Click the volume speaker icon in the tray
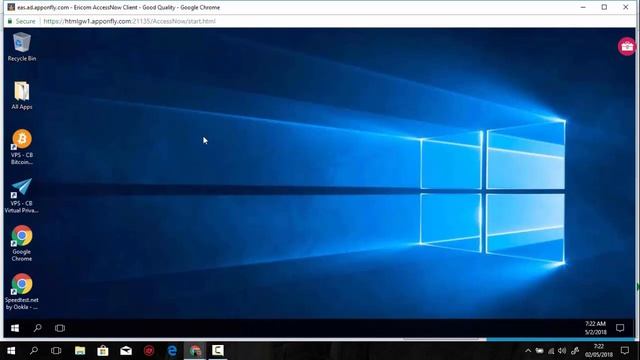The image size is (640, 360). 562,351
